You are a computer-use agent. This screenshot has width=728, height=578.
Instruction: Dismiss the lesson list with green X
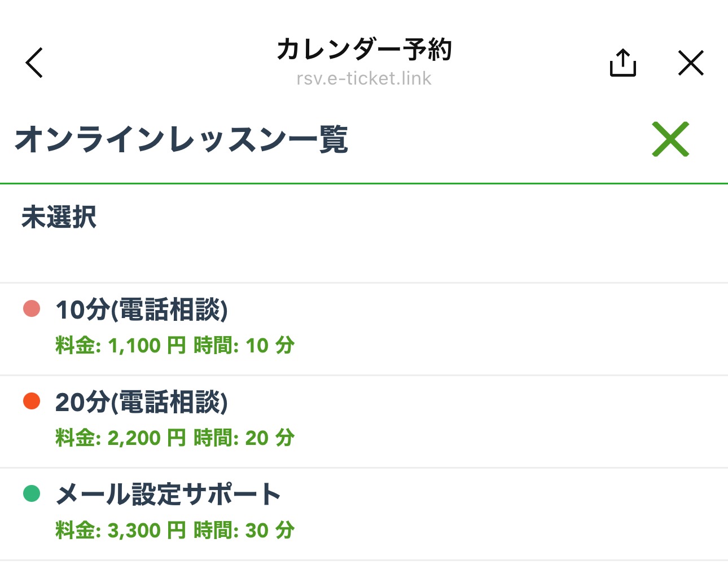(x=670, y=139)
